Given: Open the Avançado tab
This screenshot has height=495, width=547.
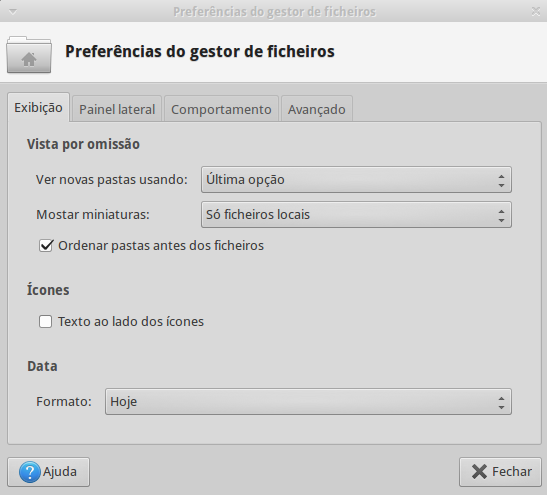Looking at the screenshot, I should click(316, 109).
